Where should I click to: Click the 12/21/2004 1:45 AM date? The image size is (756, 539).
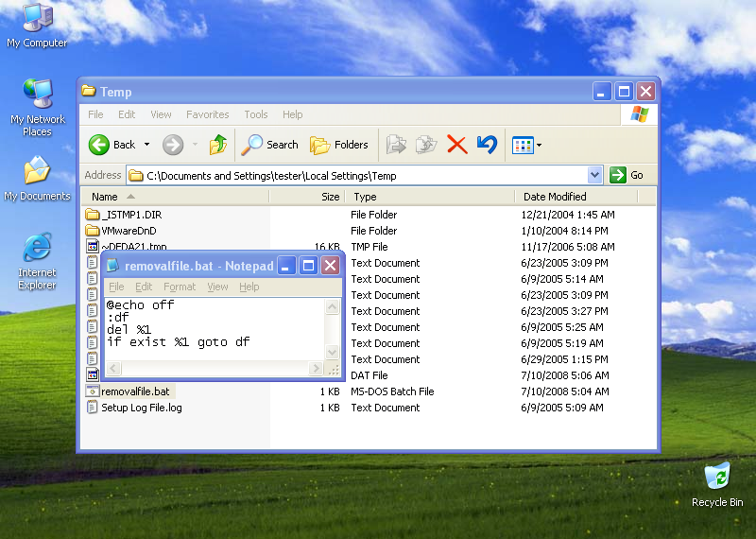click(x=568, y=215)
